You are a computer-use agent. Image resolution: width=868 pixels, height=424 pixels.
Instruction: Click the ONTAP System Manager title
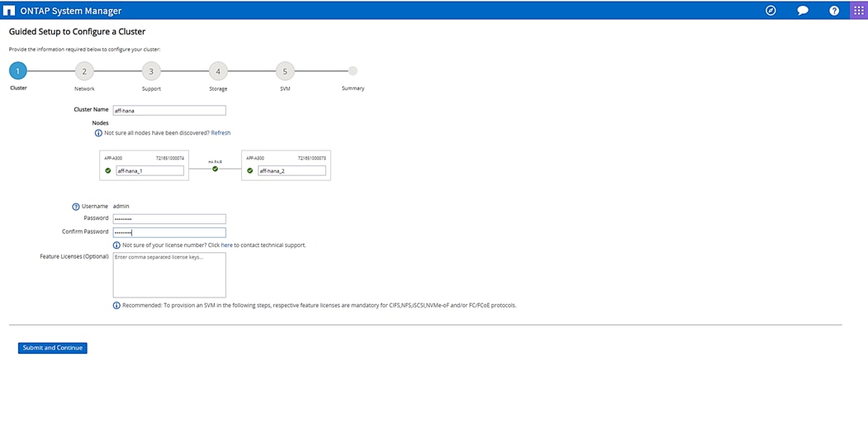(71, 11)
